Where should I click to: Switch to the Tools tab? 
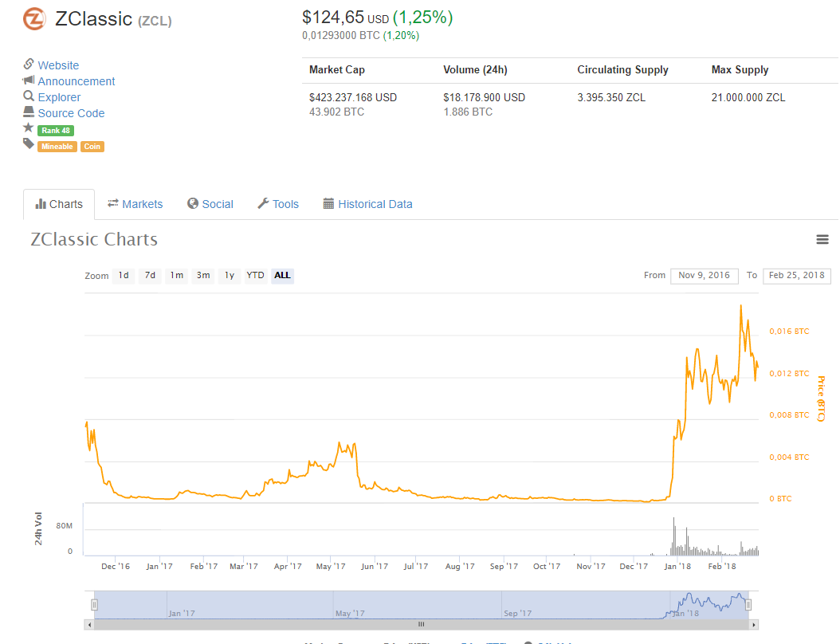(278, 204)
